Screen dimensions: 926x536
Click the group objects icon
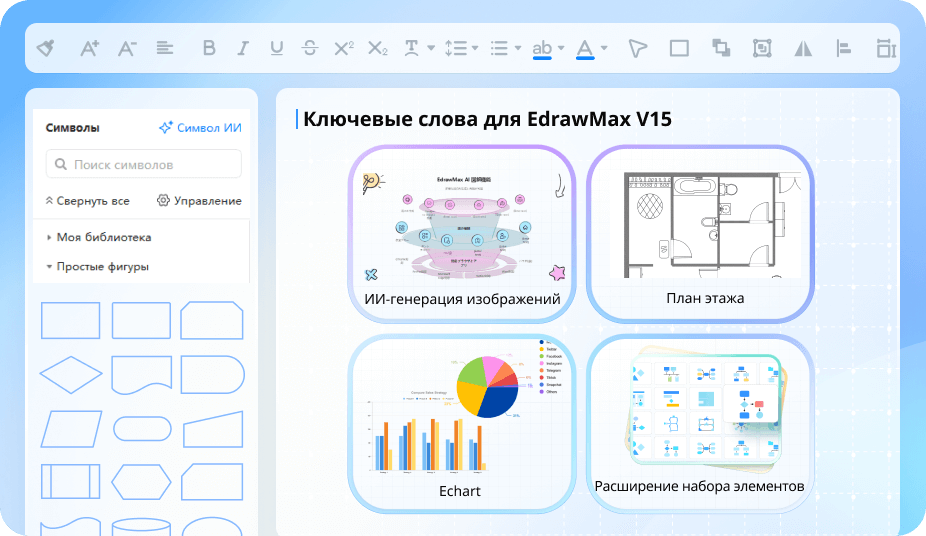click(x=762, y=48)
